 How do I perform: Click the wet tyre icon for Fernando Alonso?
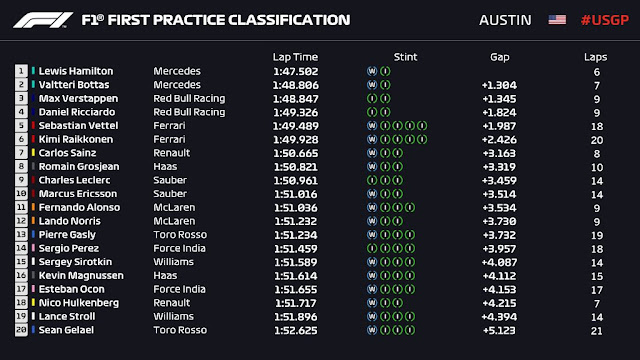[372, 207]
